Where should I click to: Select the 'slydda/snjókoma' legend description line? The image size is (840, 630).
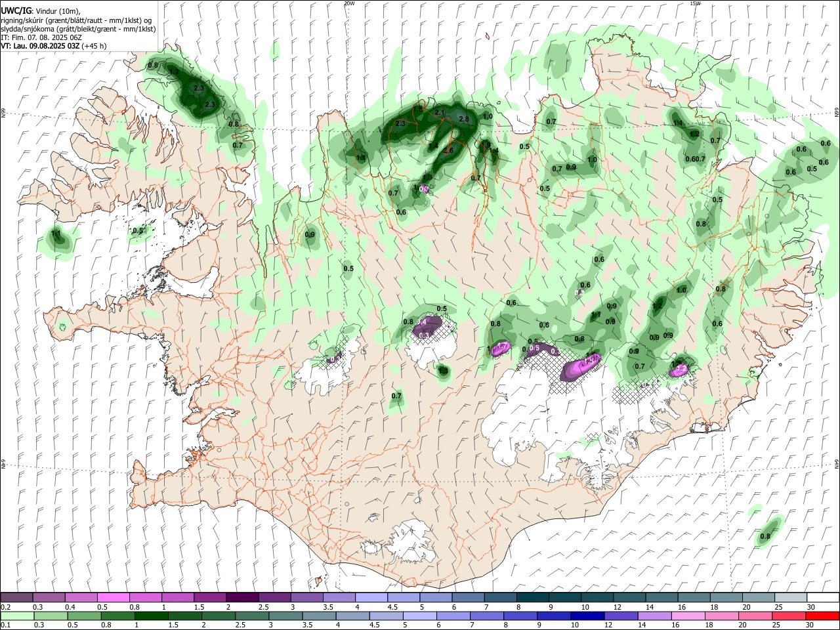78,29
